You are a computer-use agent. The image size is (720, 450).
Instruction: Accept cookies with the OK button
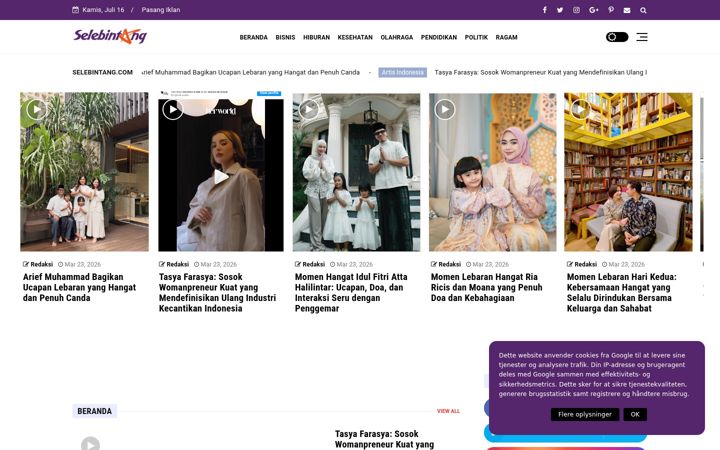(x=635, y=414)
